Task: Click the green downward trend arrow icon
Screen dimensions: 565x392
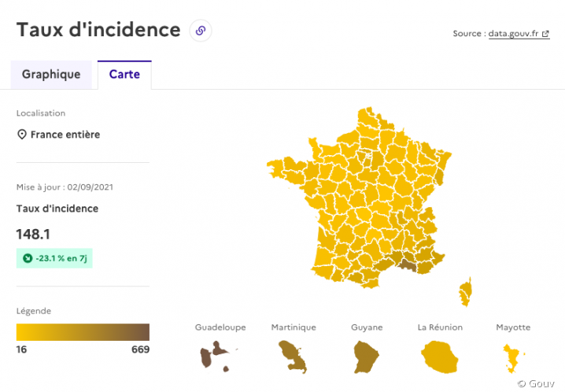Action: [28, 258]
